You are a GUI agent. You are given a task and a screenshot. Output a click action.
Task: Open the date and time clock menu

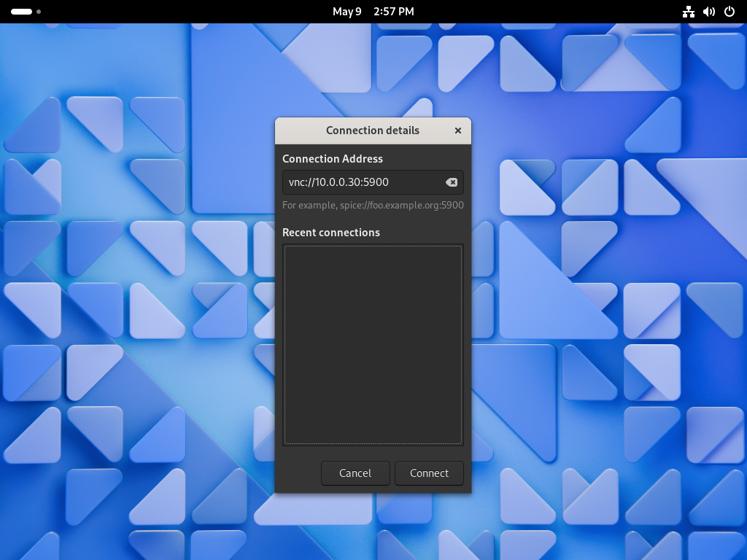point(373,12)
